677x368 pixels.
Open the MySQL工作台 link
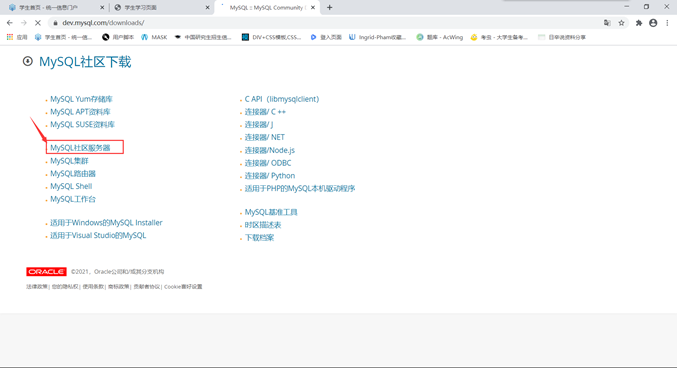coord(73,199)
